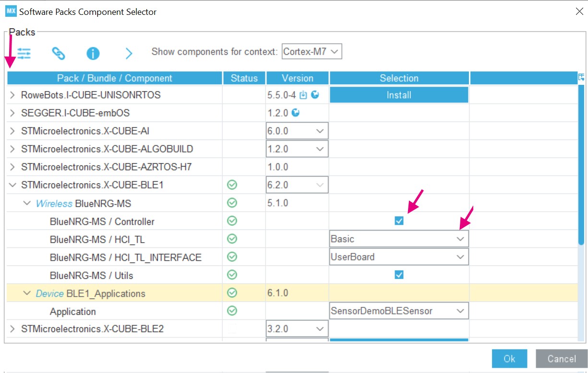Click status check for BlueNRG-MS / HCI_TL row
Viewport: 588px width, 373px height.
pyautogui.click(x=232, y=239)
